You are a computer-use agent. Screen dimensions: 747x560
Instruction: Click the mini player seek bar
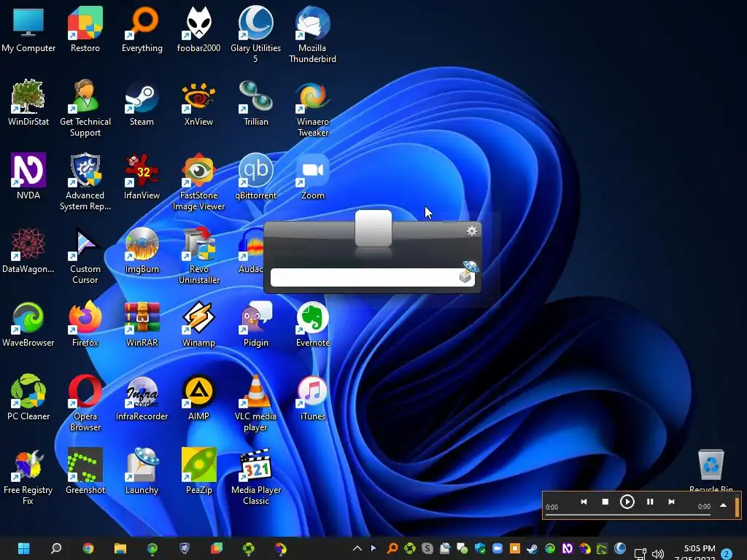pos(628,514)
